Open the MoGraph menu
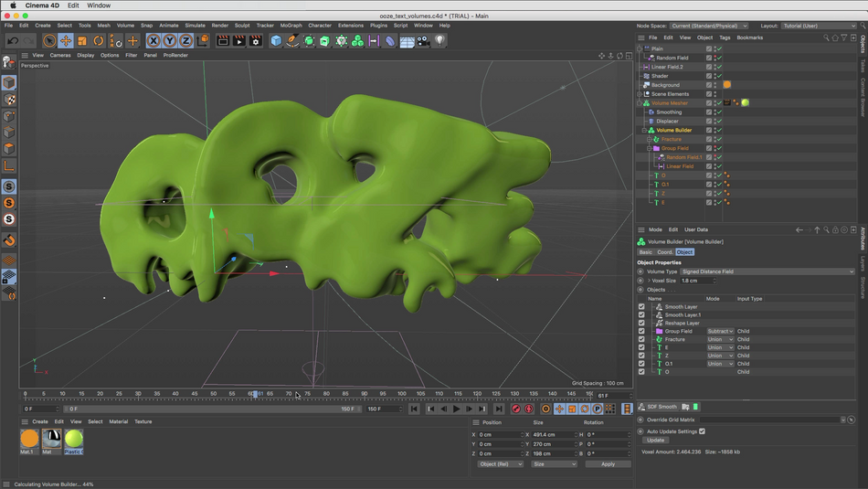Screen dimensions: 868x489 click(x=291, y=26)
